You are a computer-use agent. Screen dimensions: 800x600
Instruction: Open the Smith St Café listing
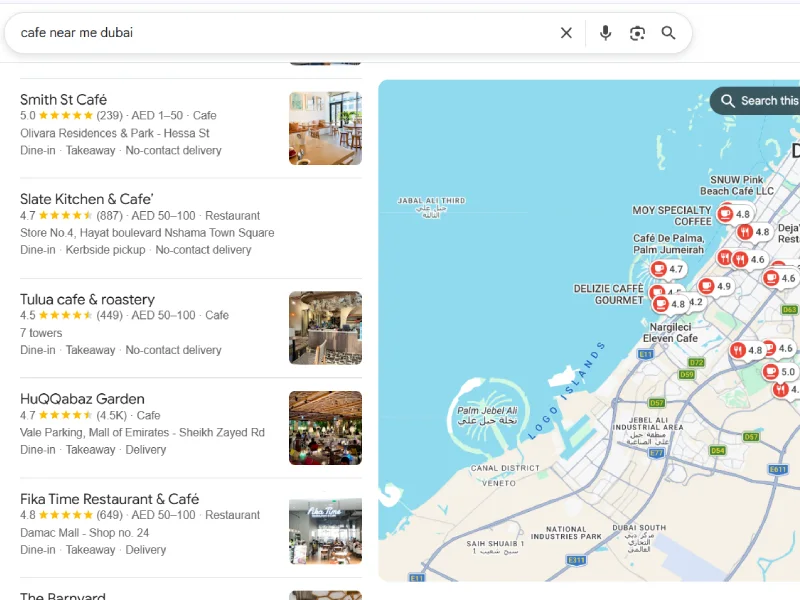point(64,100)
